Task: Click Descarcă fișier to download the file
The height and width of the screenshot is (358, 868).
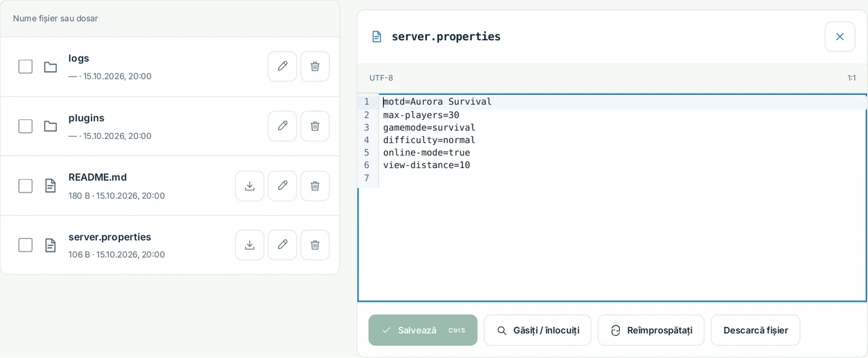Action: [x=755, y=330]
